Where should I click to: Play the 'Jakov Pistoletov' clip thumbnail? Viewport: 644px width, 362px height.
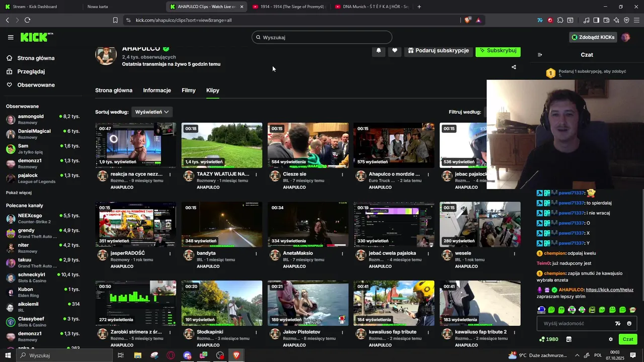(308, 303)
